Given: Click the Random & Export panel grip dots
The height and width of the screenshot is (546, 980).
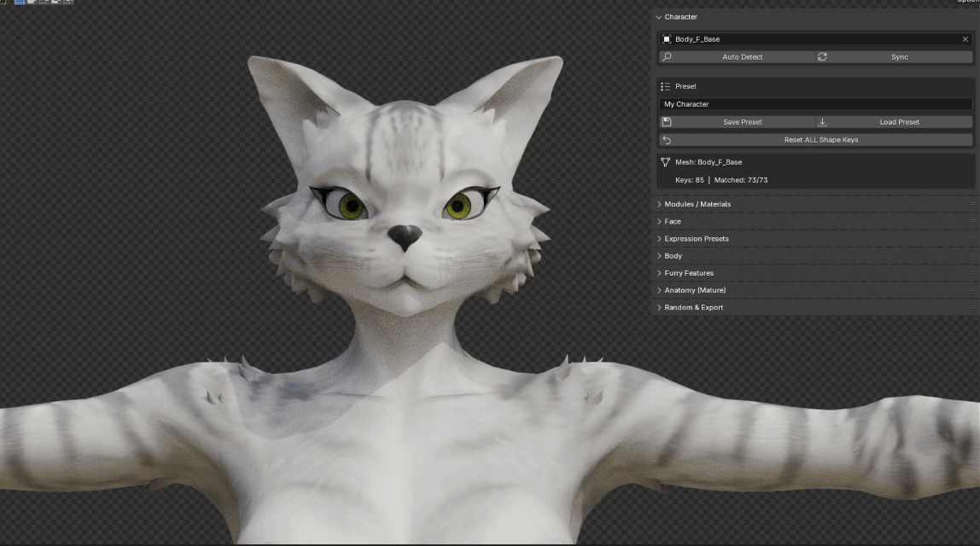Looking at the screenshot, I should pyautogui.click(x=973, y=307).
